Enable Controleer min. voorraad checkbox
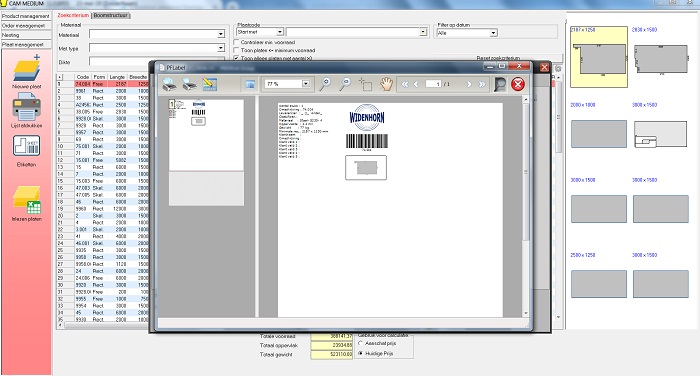 click(237, 42)
